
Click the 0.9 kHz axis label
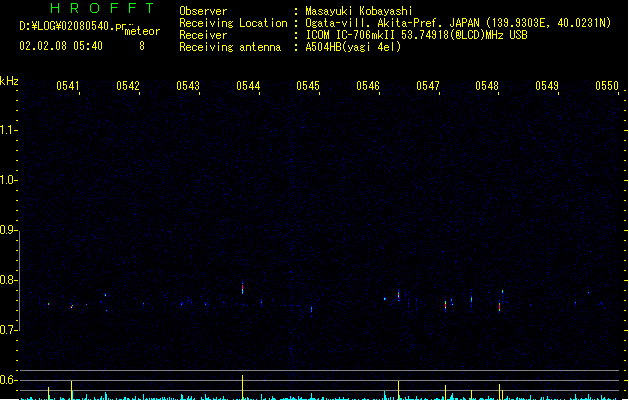coord(8,230)
